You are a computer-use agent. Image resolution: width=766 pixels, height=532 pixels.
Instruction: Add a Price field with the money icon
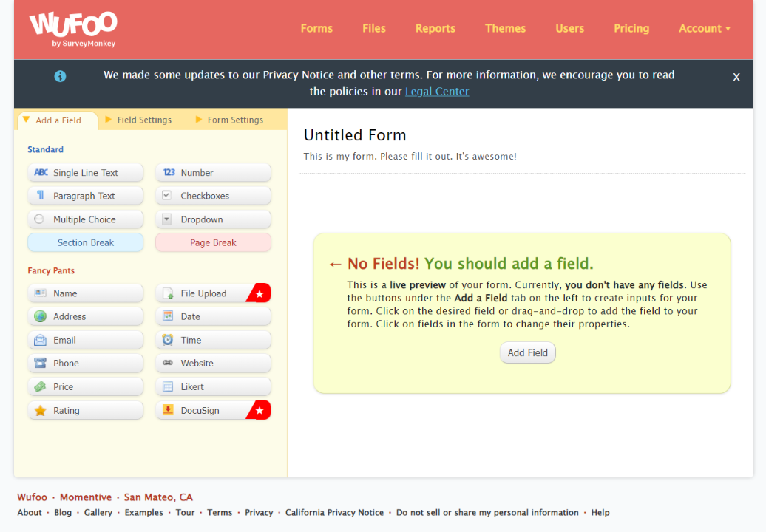pyautogui.click(x=85, y=386)
